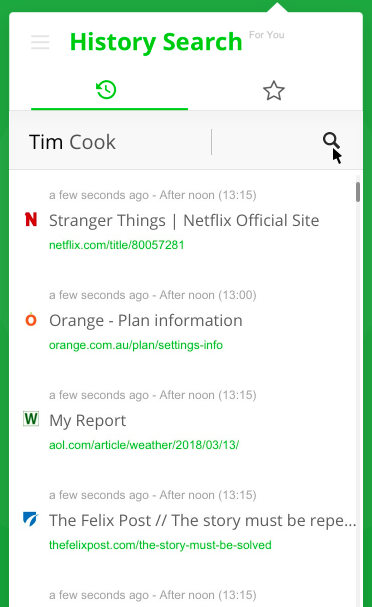
Task: Open Stranger Things Netflix Official Site entry
Action: [x=184, y=220]
